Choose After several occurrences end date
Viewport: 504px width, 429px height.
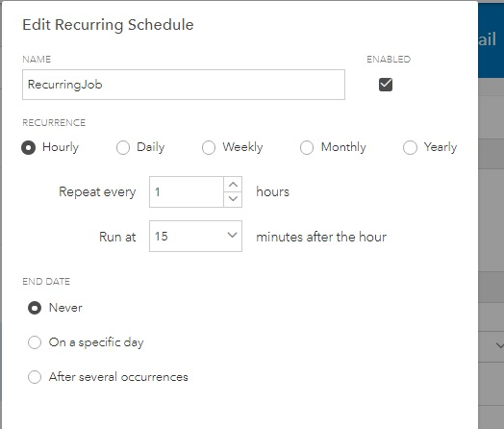[35, 377]
